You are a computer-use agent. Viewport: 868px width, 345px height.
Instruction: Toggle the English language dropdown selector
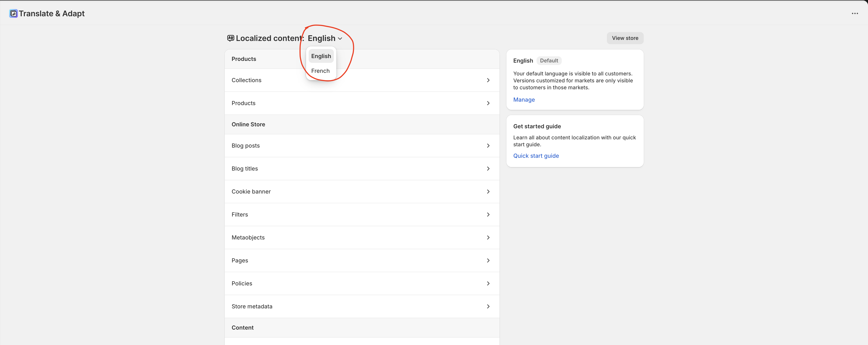pyautogui.click(x=325, y=38)
